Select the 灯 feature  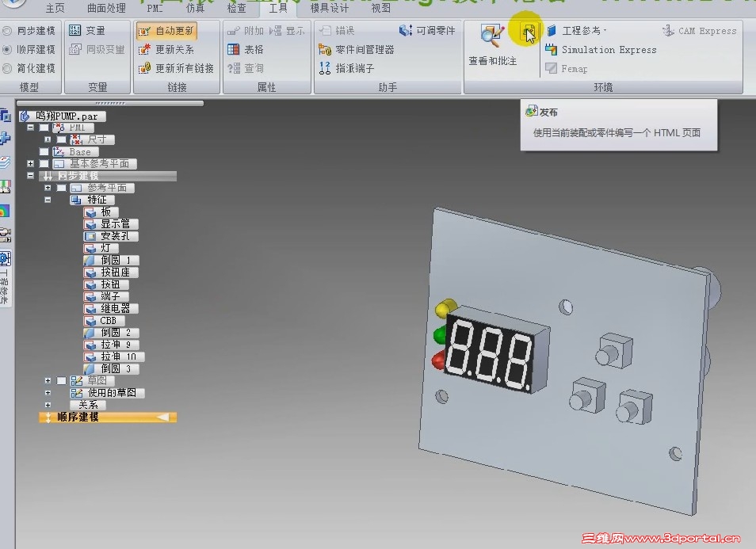100,248
